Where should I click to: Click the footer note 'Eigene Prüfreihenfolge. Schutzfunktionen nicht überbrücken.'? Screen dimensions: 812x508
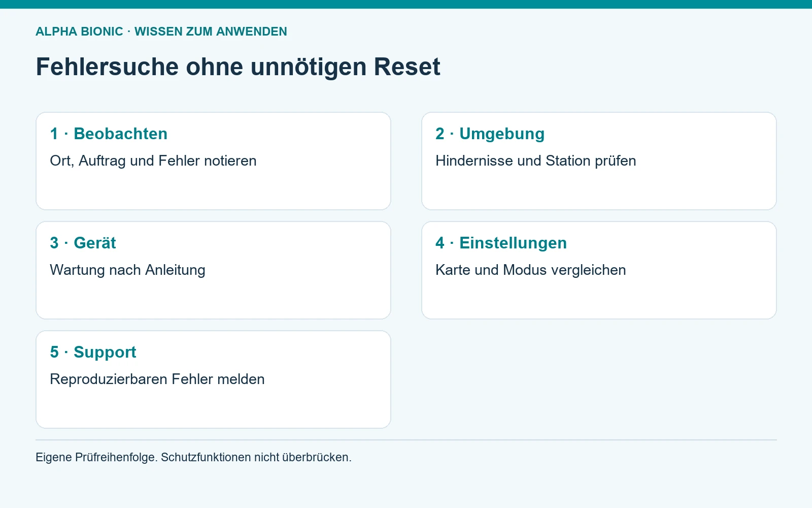point(193,457)
